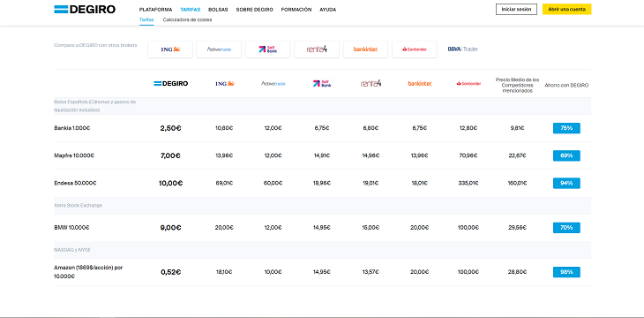Click the 70% savings badge for BMW
This screenshot has width=644, height=318.
[x=566, y=228]
